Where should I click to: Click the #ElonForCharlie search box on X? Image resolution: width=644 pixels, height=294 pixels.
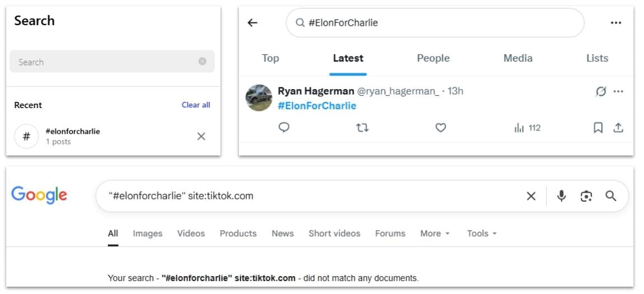coord(435,22)
